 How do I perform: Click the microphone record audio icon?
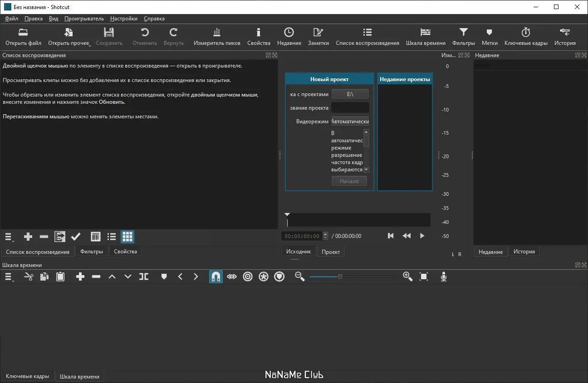pyautogui.click(x=444, y=276)
